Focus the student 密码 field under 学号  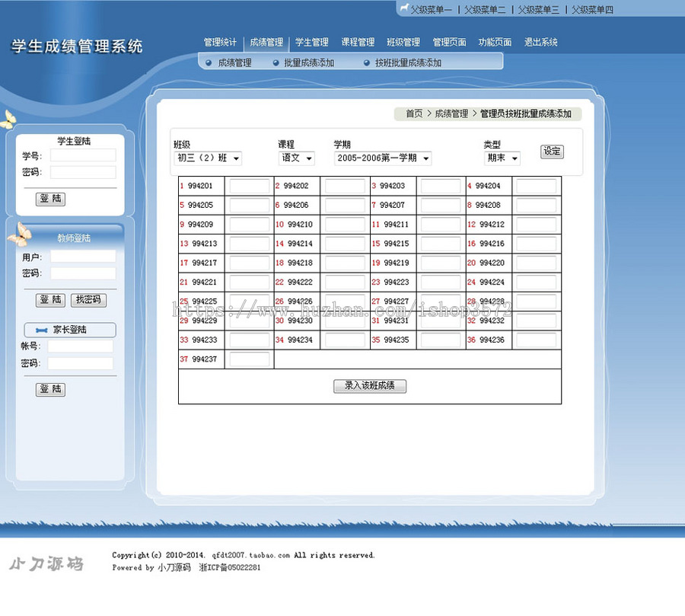[x=83, y=172]
